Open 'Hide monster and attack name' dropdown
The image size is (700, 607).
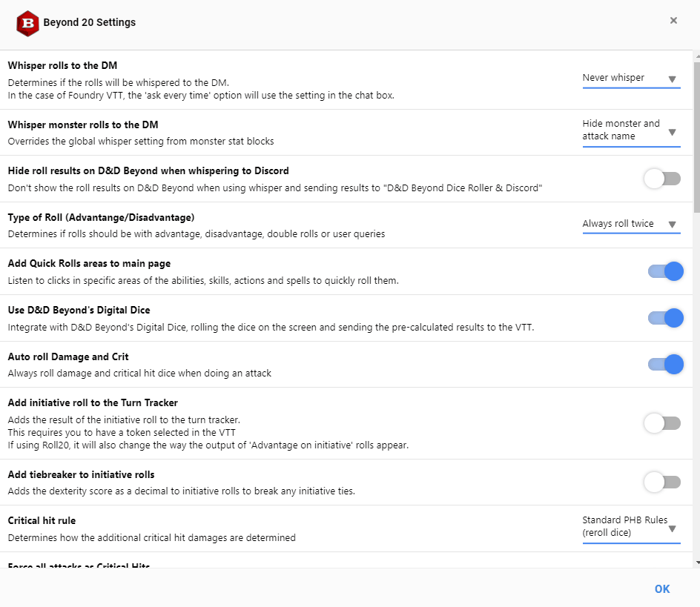coord(631,130)
